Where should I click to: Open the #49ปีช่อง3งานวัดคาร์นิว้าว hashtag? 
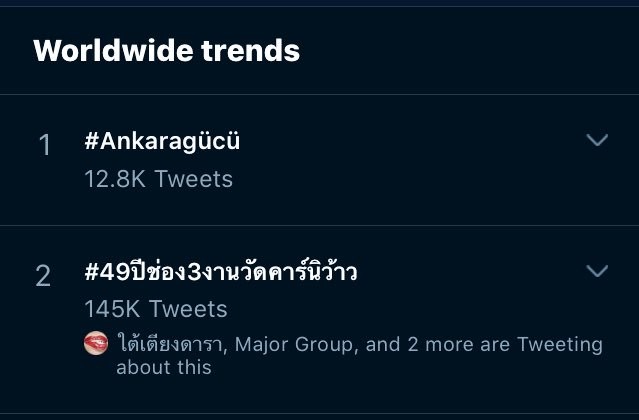[221, 272]
